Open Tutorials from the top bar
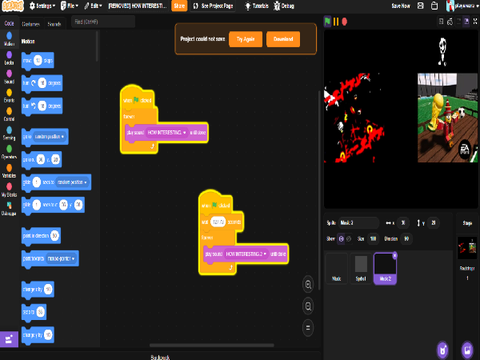This screenshot has height=360, width=480. pos(257,6)
